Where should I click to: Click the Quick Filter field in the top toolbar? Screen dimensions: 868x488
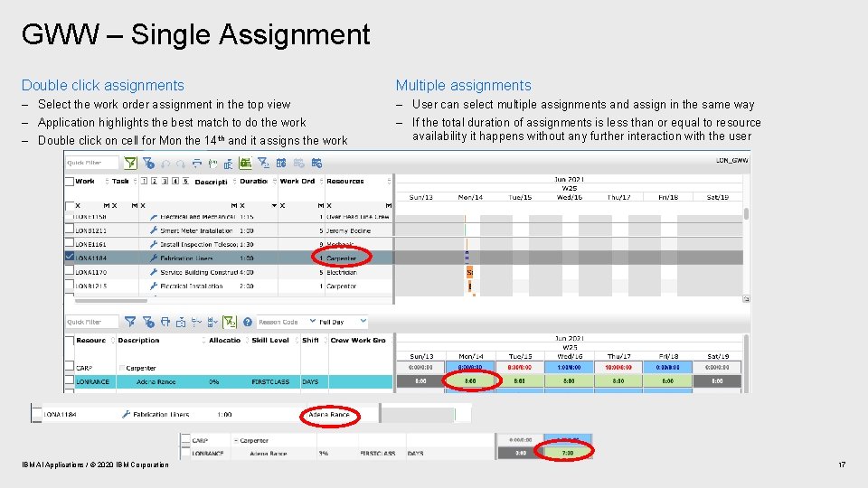pyautogui.click(x=92, y=163)
